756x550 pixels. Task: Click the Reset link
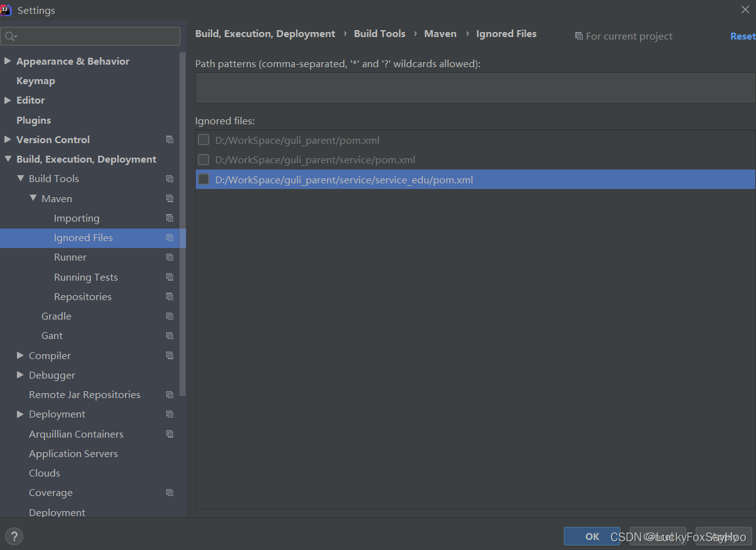coord(743,36)
